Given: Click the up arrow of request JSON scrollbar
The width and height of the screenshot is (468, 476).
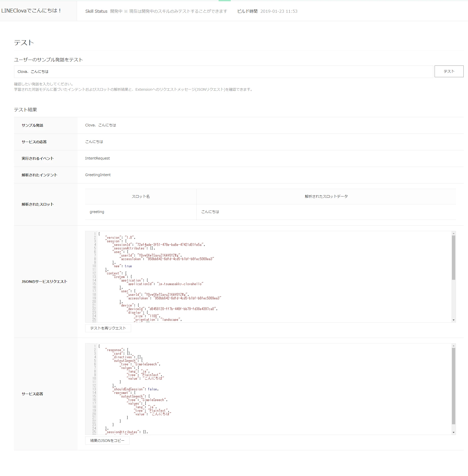Looking at the screenshot, I should [453, 233].
